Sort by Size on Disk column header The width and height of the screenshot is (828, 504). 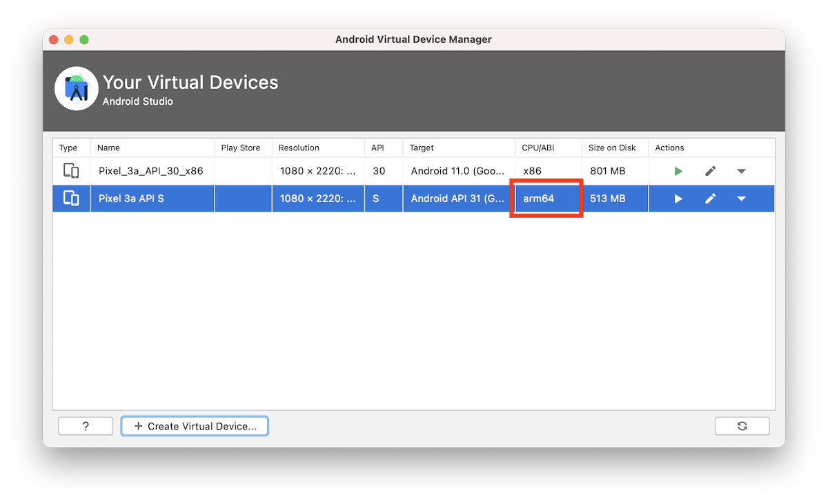click(615, 148)
